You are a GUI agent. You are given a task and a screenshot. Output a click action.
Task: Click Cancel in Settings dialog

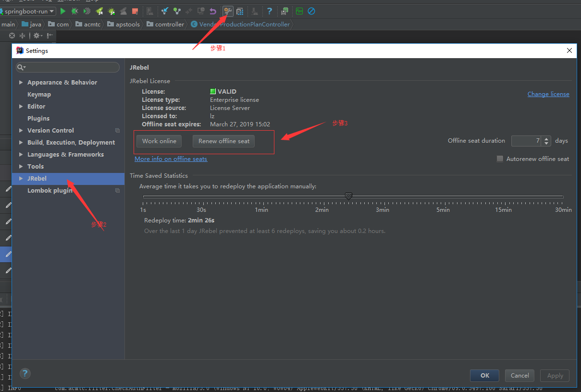coord(520,375)
